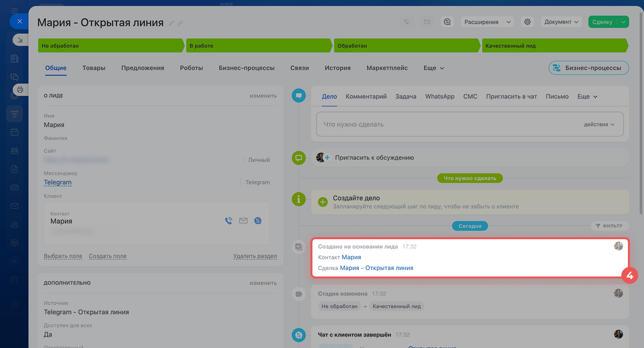Open the messenger chats icon in the left sidebar
644x348 pixels.
tap(14, 77)
